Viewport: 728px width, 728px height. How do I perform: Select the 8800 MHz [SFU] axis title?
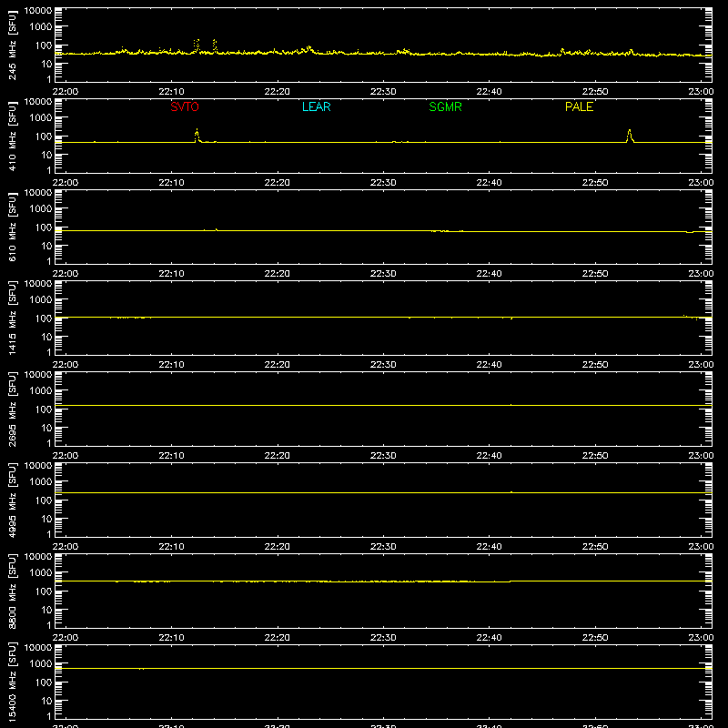[12, 591]
